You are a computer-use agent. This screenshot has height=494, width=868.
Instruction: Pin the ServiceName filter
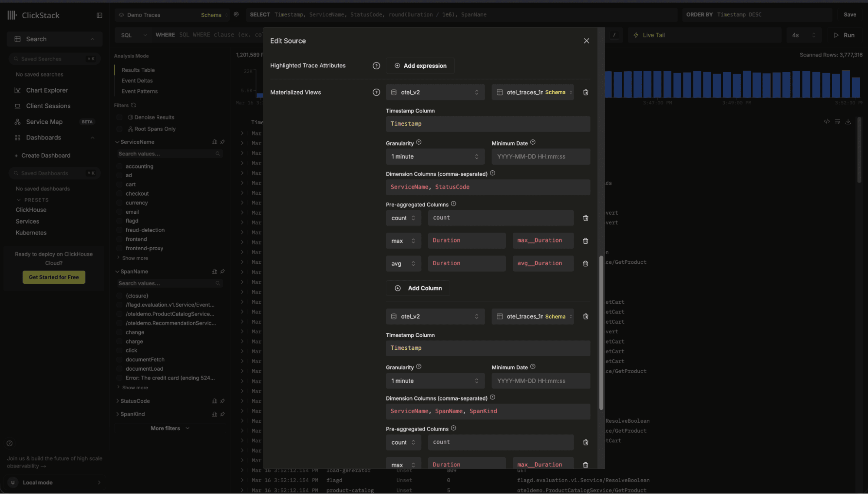coord(222,142)
